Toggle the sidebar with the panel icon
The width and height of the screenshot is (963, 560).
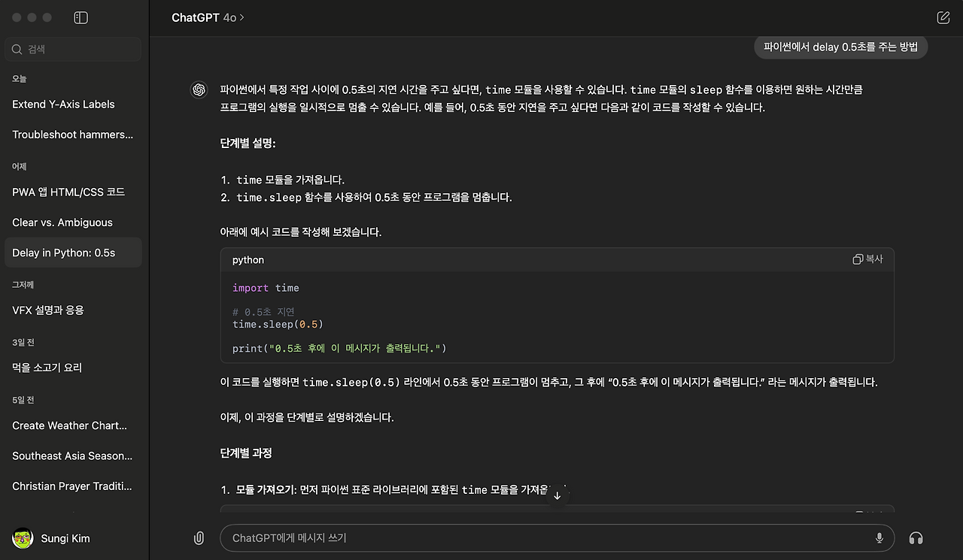[80, 17]
